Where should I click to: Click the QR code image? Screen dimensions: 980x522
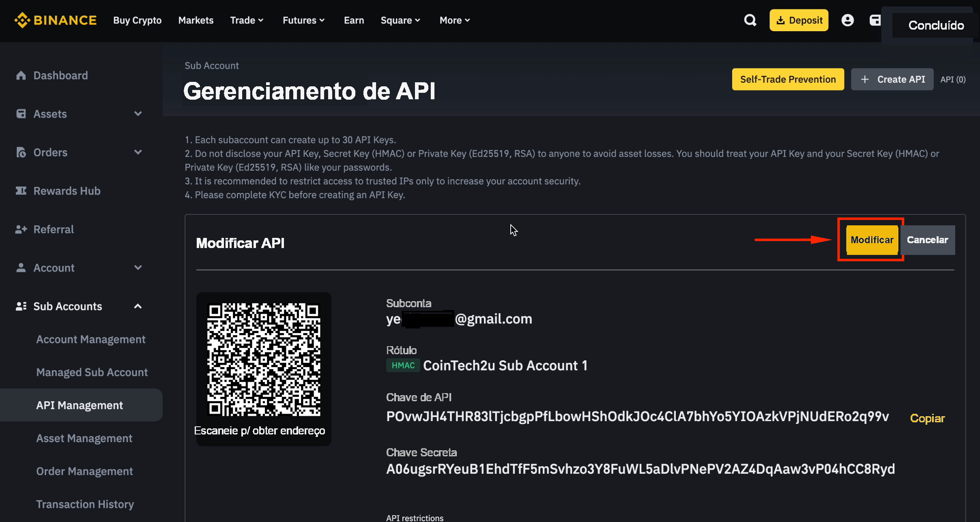pyautogui.click(x=264, y=359)
